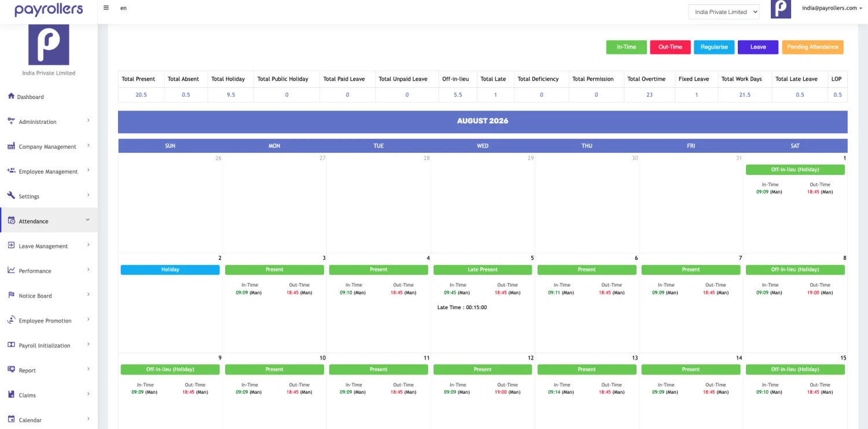
Task: Open the Payroll Initialization menu item
Action: 49,346
